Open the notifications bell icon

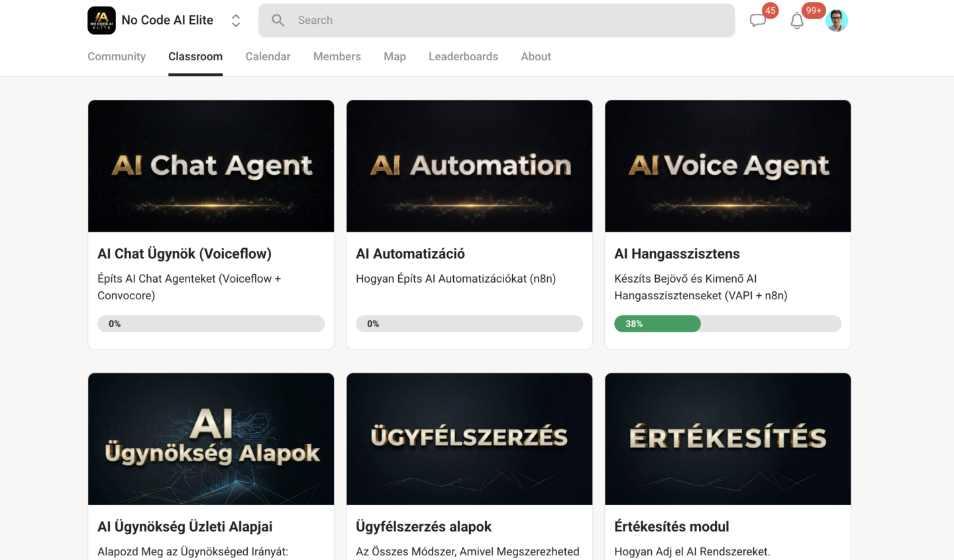797,21
